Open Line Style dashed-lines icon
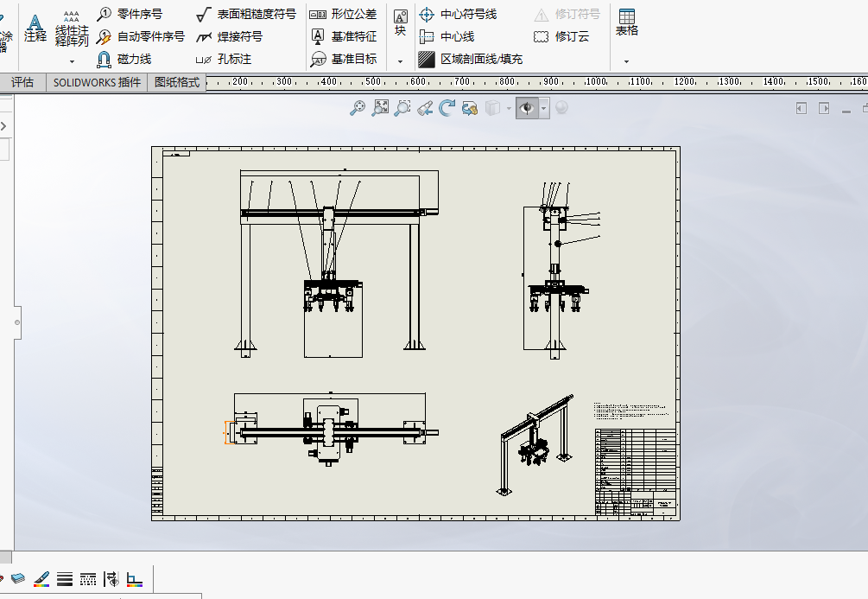This screenshot has width=868, height=599. click(88, 579)
